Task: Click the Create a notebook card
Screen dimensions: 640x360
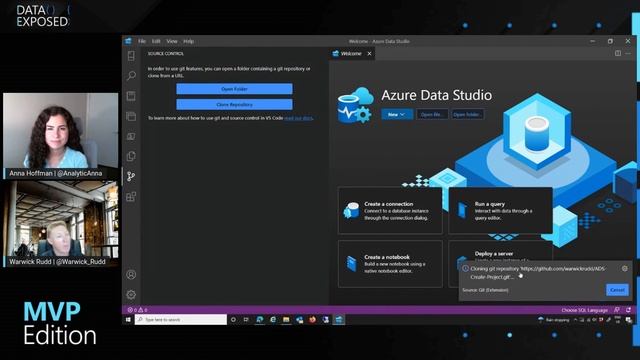Action: 390,264
